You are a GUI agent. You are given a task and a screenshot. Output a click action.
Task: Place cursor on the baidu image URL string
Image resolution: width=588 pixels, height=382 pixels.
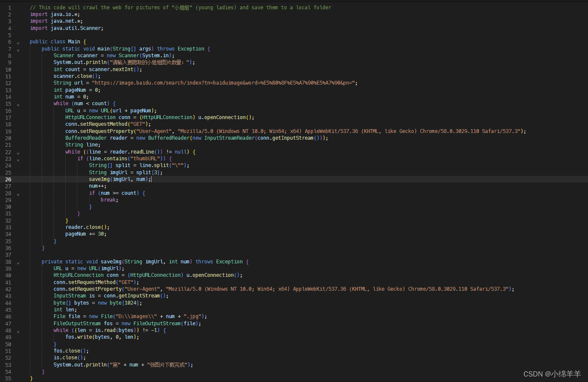(225, 83)
